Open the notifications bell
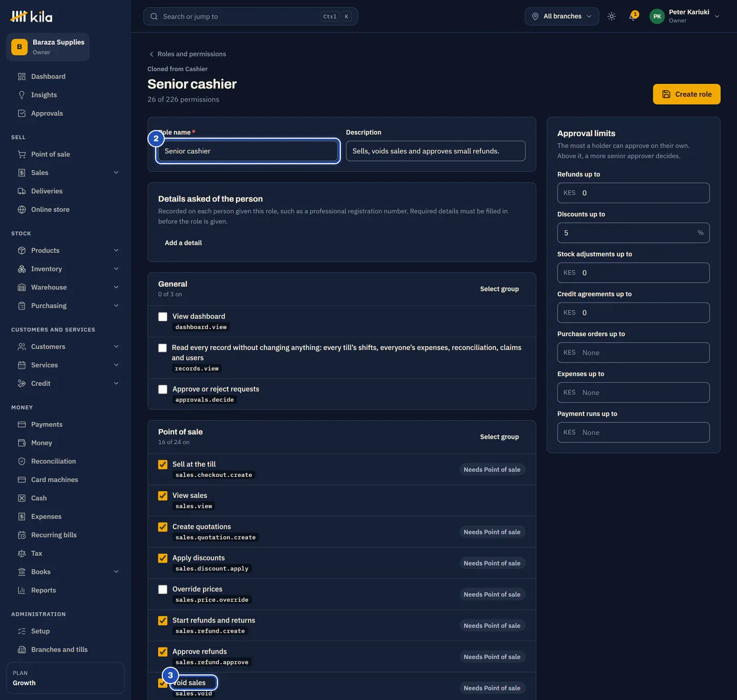 tap(634, 16)
